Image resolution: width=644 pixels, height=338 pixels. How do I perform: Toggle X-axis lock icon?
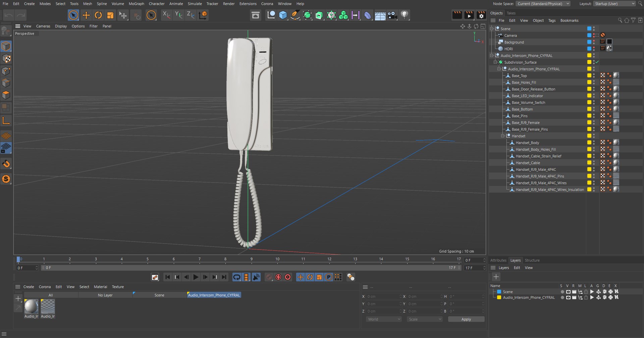[166, 15]
